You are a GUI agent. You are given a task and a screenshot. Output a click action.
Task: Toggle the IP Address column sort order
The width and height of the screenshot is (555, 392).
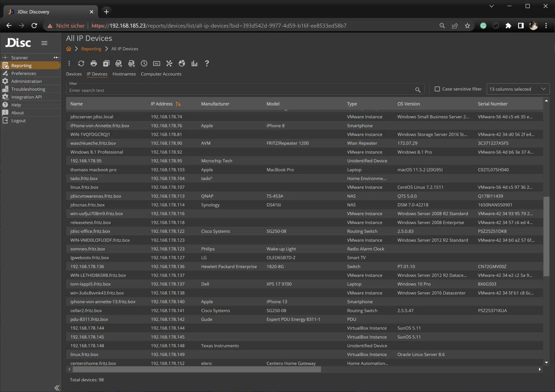pos(178,104)
